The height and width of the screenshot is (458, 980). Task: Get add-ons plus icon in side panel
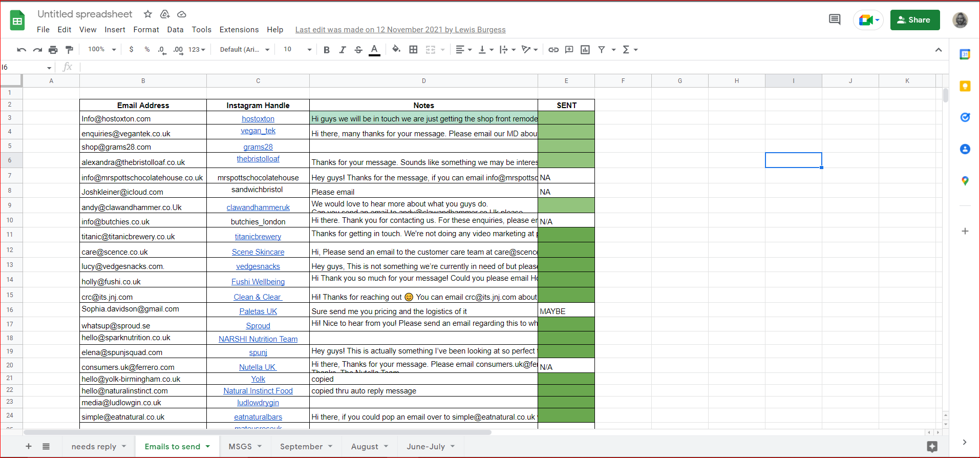coord(965,231)
